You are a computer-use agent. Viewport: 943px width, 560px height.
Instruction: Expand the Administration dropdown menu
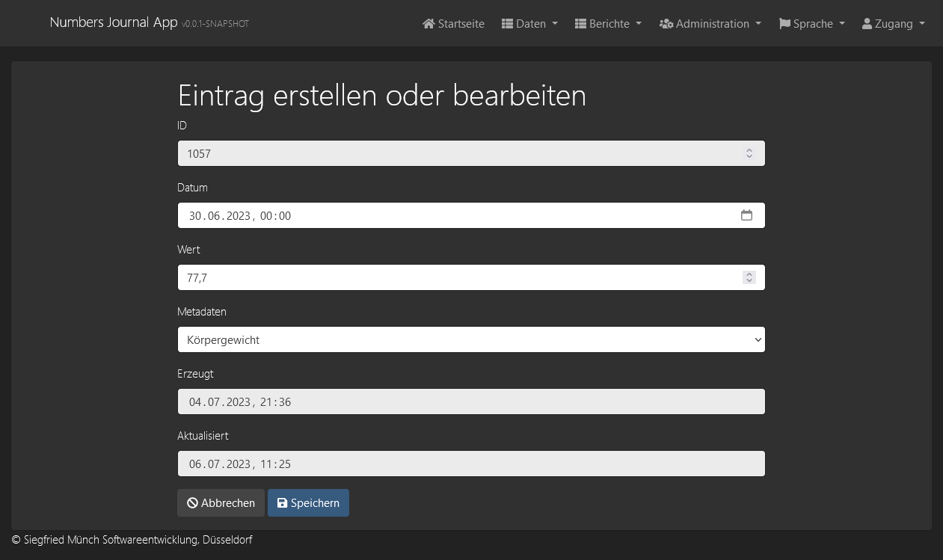coord(712,24)
